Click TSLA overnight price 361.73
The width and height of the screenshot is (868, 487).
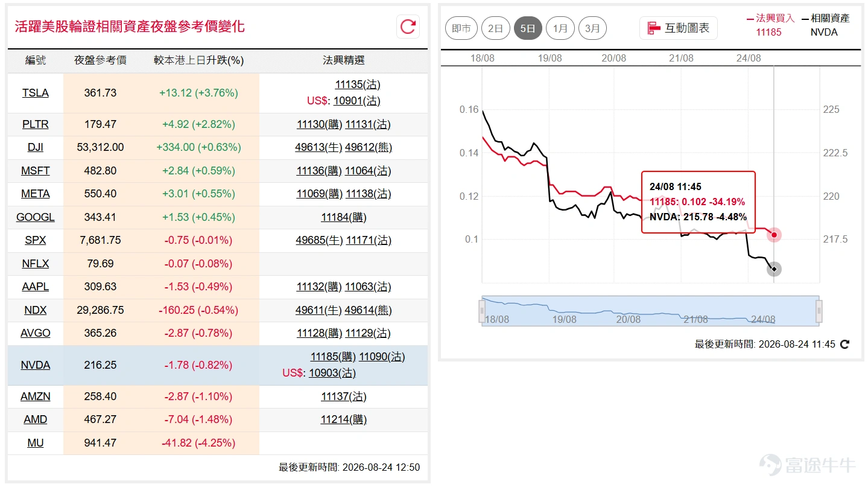click(x=100, y=93)
